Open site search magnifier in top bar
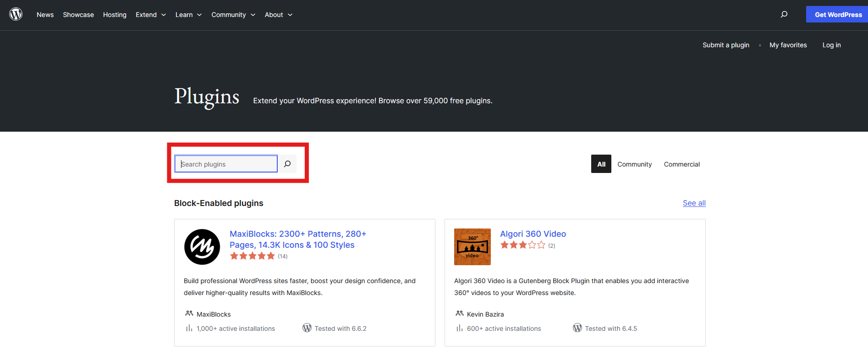Screen dimensions: 868x351 (784, 14)
